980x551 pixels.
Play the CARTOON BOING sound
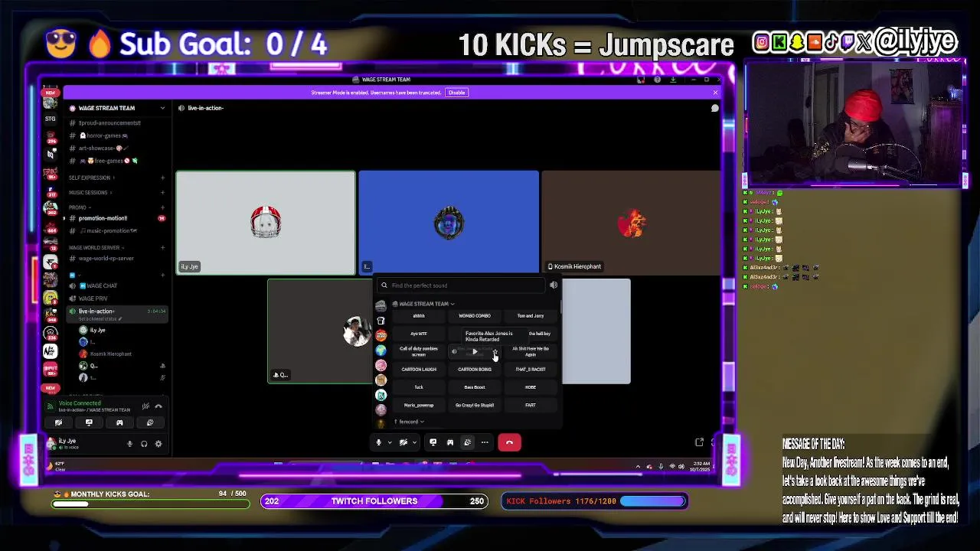475,370
